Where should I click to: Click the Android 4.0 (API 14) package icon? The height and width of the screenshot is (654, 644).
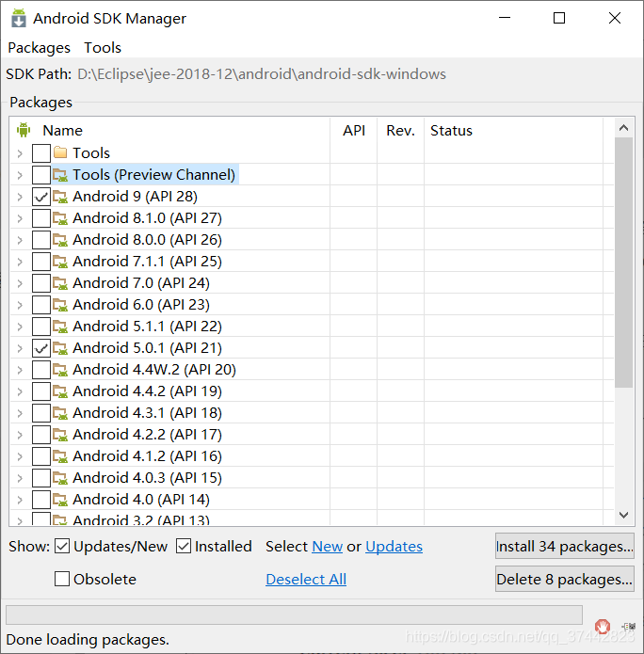[x=60, y=500]
